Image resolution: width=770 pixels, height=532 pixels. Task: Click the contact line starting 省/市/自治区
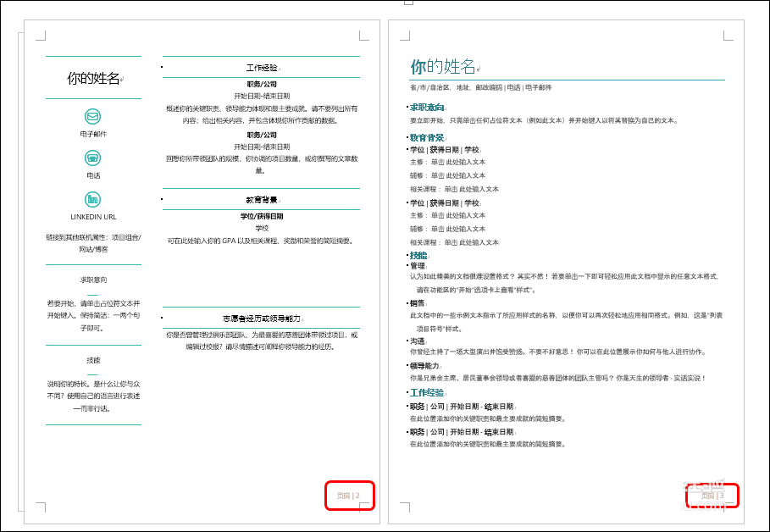(x=481, y=87)
